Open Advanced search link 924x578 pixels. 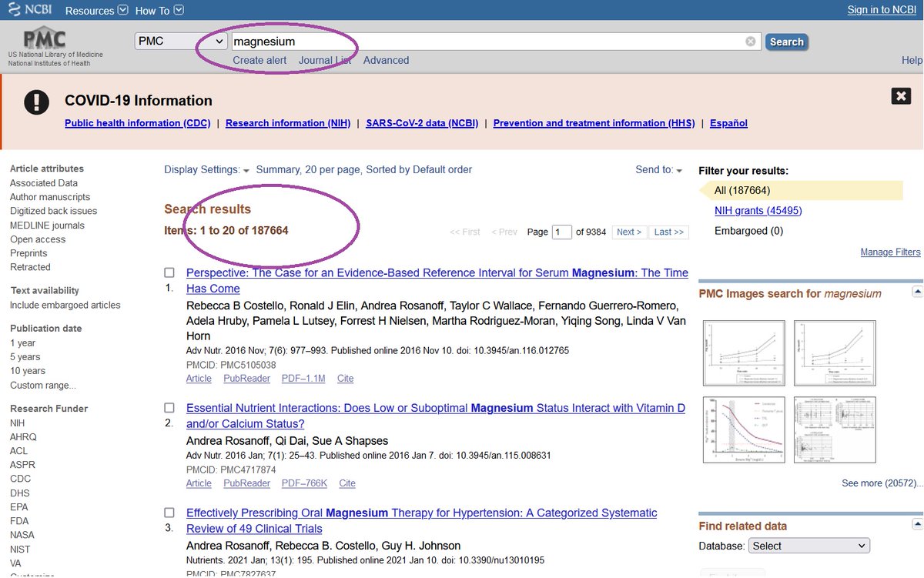tap(386, 60)
